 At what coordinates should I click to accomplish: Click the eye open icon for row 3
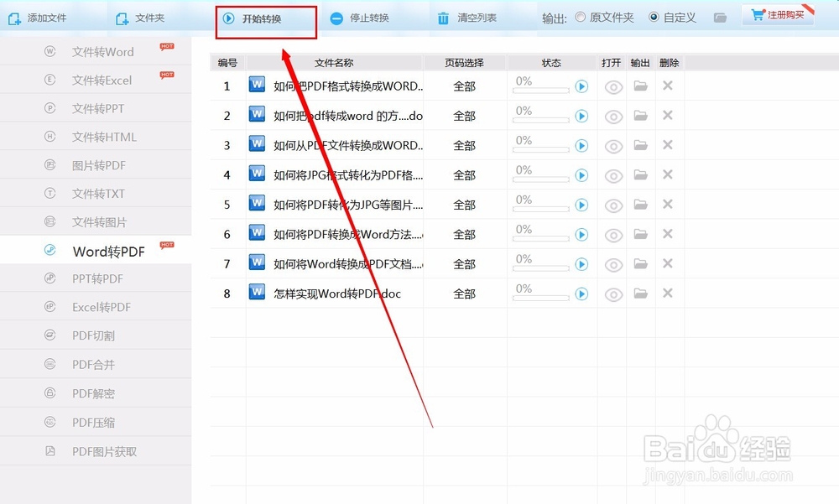pyautogui.click(x=614, y=147)
